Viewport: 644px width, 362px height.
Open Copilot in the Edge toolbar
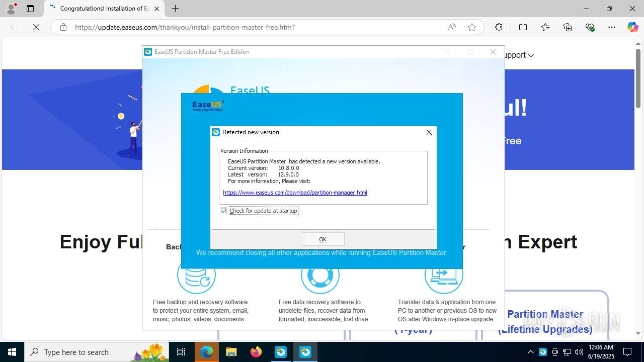click(632, 27)
